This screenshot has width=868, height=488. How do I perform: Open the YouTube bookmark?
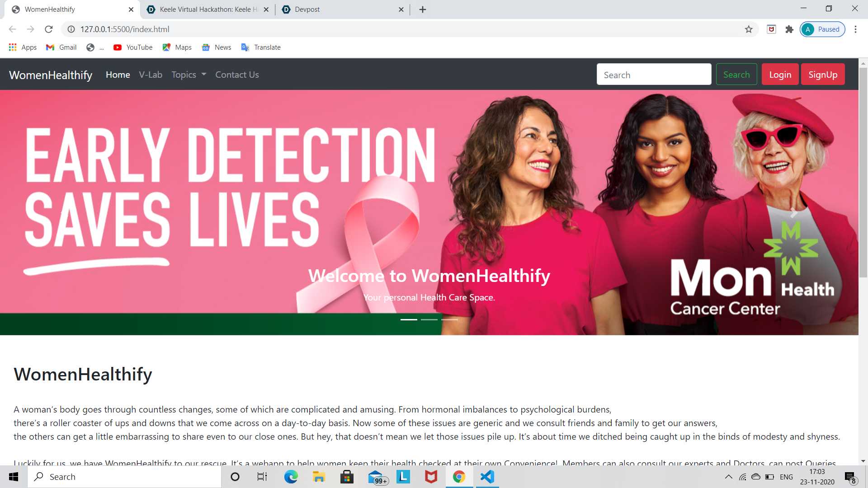point(133,47)
